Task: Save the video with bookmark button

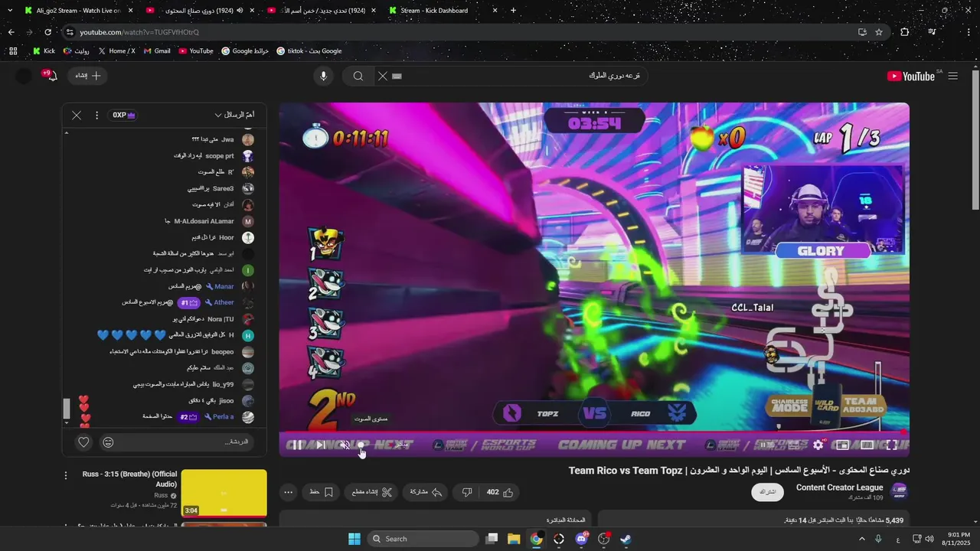Action: [x=321, y=492]
